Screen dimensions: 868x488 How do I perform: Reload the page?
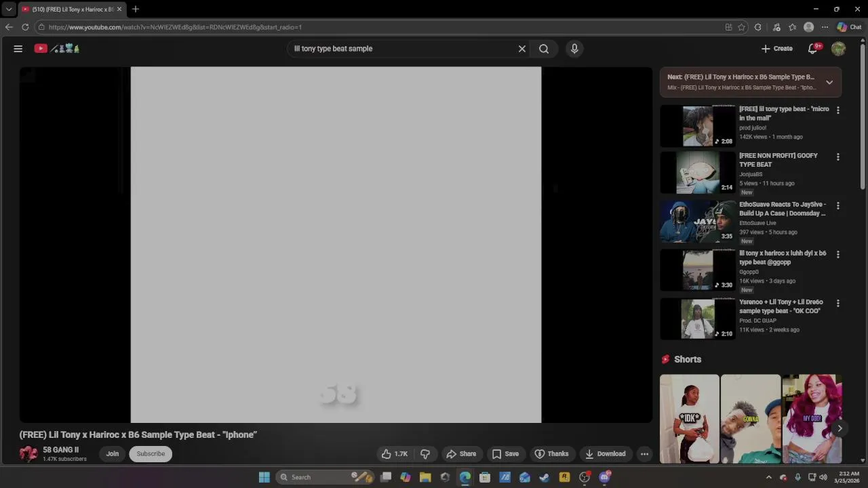point(25,27)
